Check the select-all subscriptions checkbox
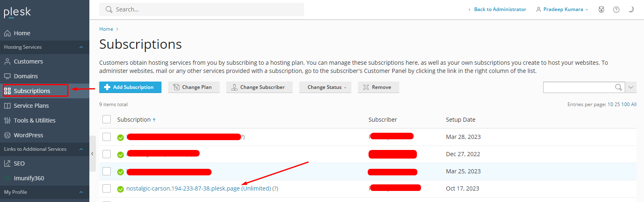This screenshot has height=202, width=644. [107, 119]
